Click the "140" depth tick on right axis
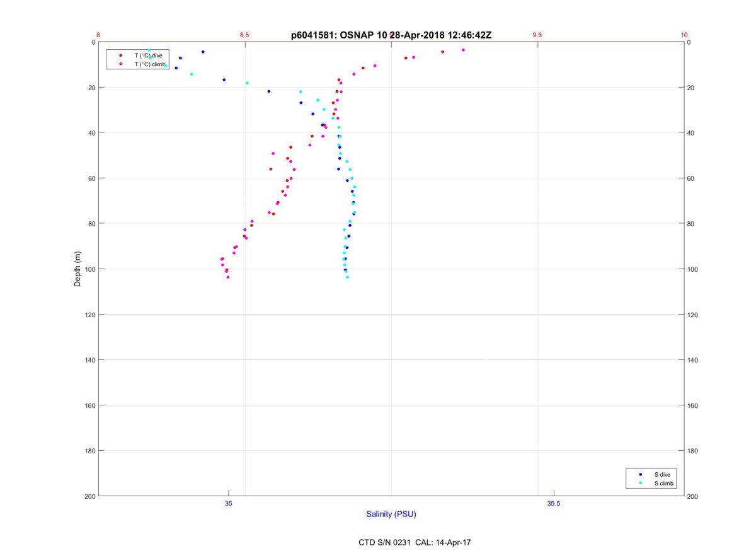 pos(694,360)
